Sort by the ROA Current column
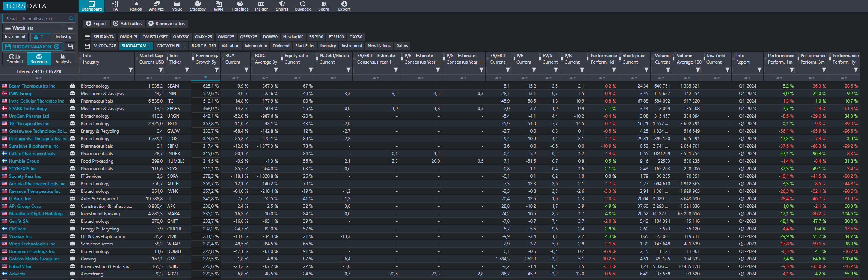 (x=235, y=78)
